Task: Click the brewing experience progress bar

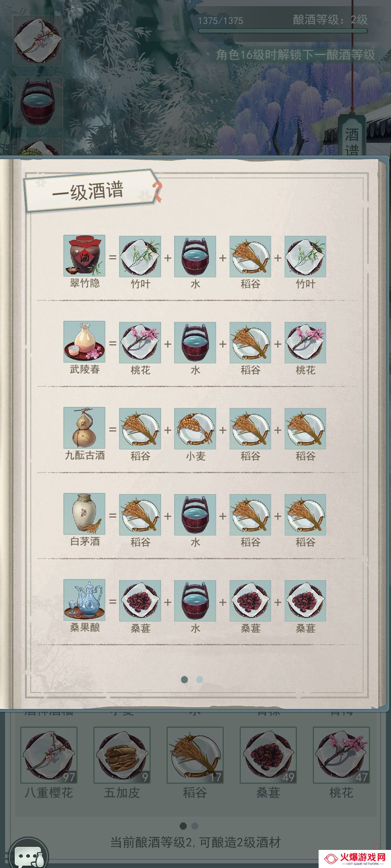Action: point(283,31)
